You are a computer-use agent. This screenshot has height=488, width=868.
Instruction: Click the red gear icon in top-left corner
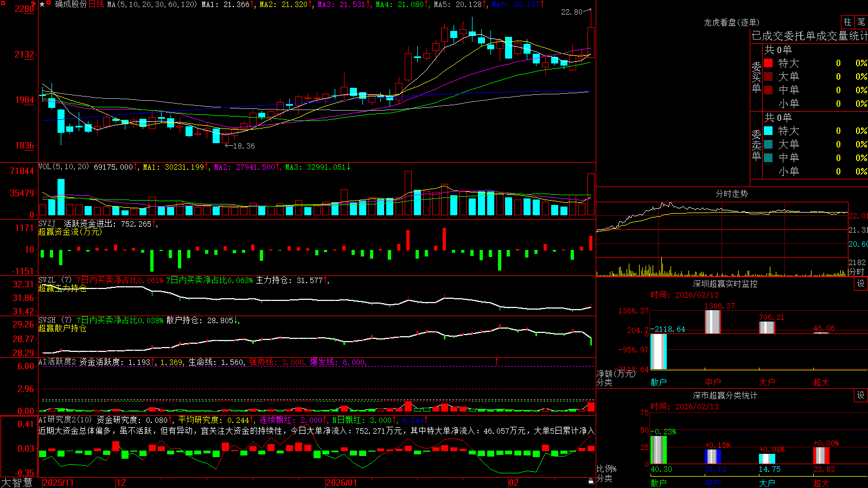3,3
